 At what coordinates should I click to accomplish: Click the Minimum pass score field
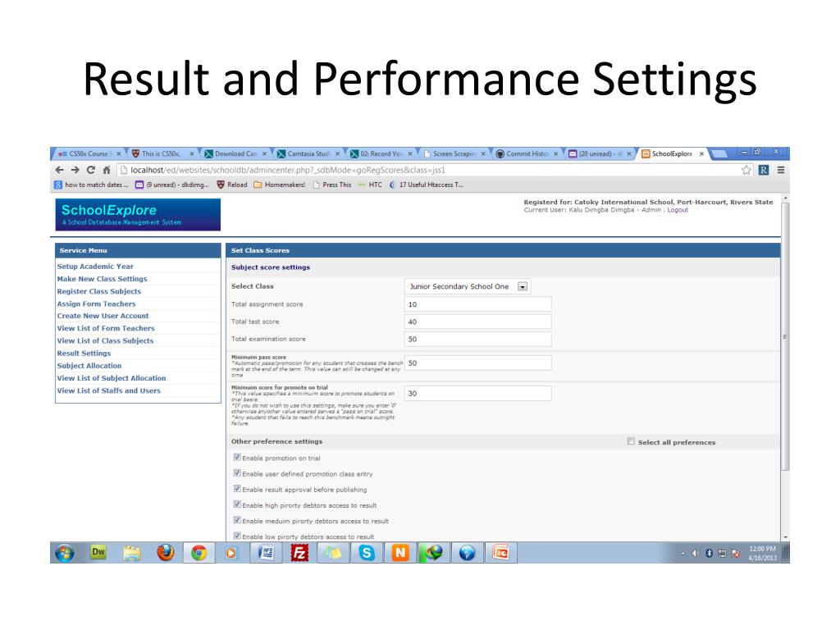tap(478, 363)
